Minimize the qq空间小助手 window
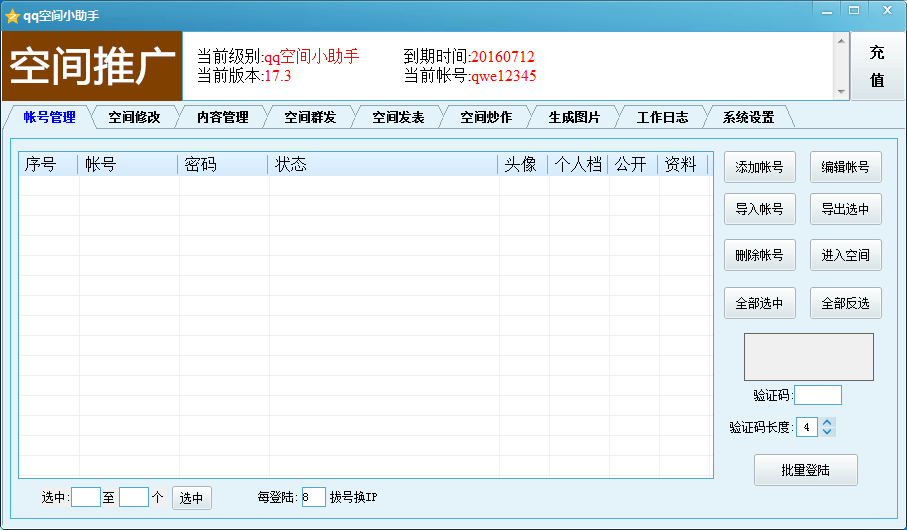907x530 pixels. pos(827,10)
